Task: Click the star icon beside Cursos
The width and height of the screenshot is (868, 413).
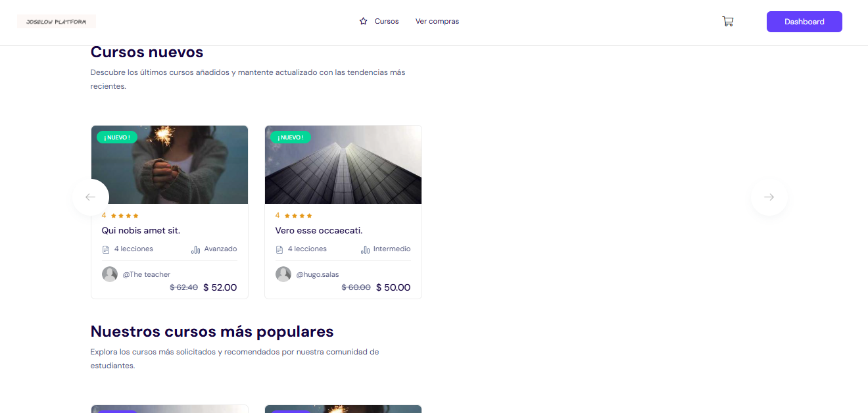Action: 363,21
